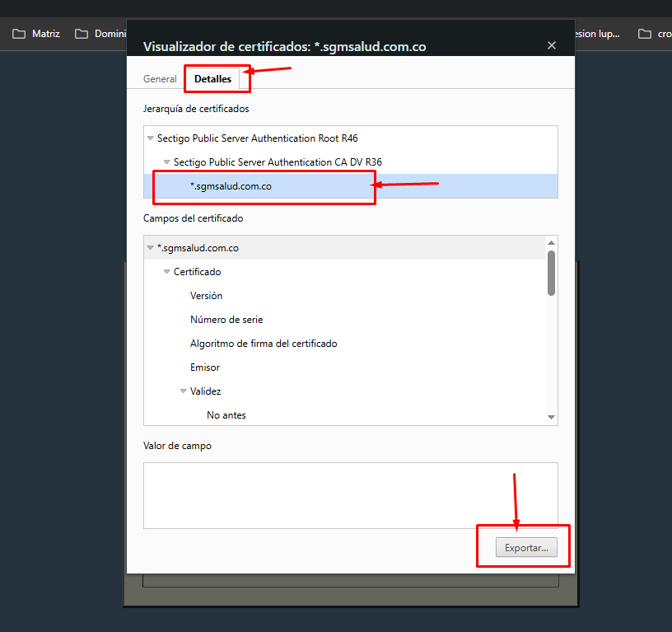
Task: Open the Matriz bookmark folder
Action: point(36,34)
